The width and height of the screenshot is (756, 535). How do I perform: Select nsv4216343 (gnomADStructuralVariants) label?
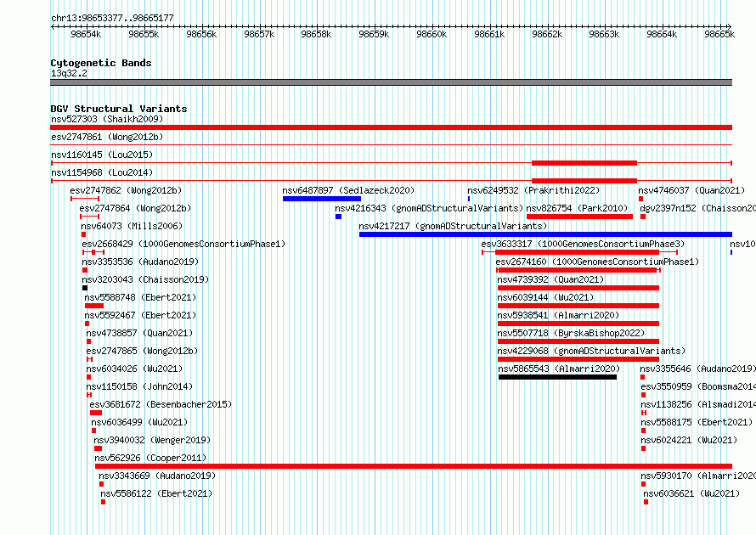pos(429,208)
